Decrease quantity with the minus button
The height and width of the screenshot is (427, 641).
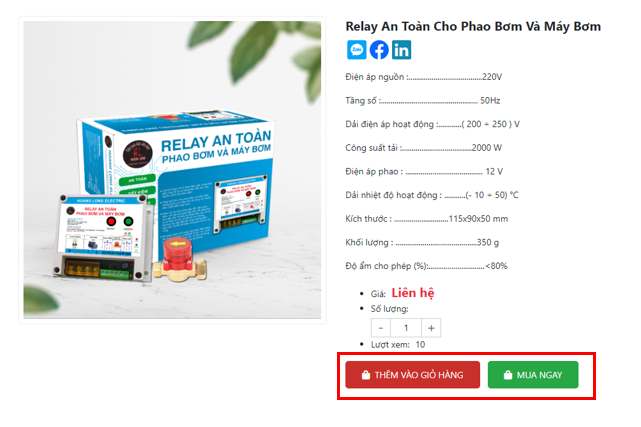pyautogui.click(x=381, y=328)
